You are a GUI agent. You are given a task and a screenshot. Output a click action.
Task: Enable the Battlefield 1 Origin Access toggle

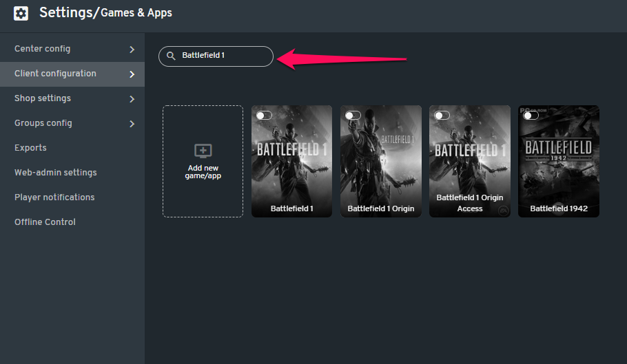click(x=442, y=116)
